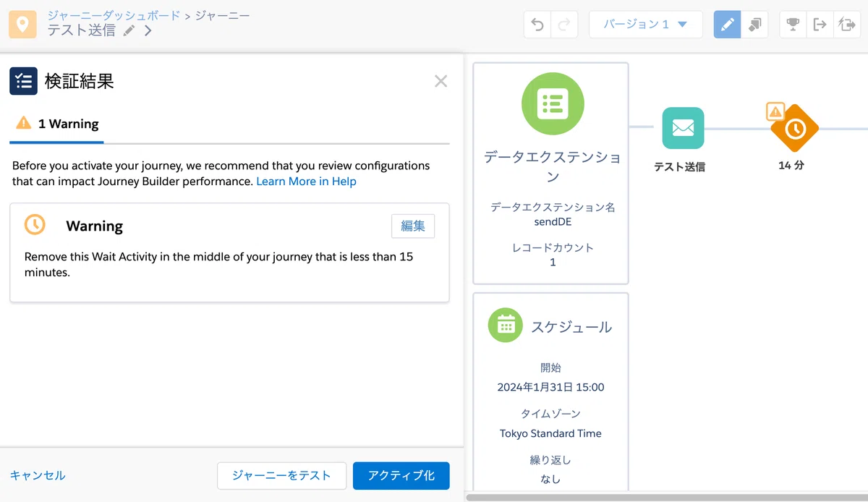Screen dimensions: 868x502
Task: Click the green data extension list icon
Action: (553, 104)
